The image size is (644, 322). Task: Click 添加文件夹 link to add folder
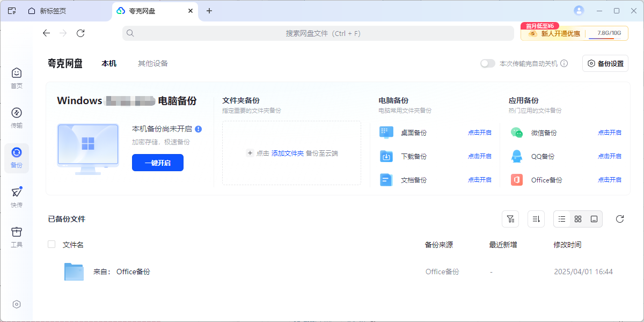click(288, 153)
